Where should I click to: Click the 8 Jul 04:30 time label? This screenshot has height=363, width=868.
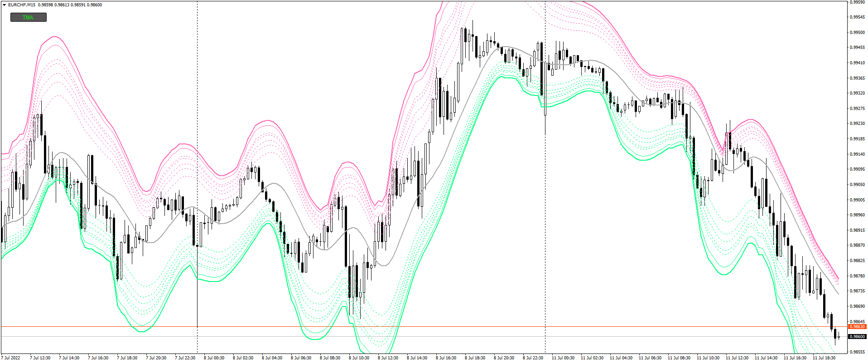coord(272,358)
